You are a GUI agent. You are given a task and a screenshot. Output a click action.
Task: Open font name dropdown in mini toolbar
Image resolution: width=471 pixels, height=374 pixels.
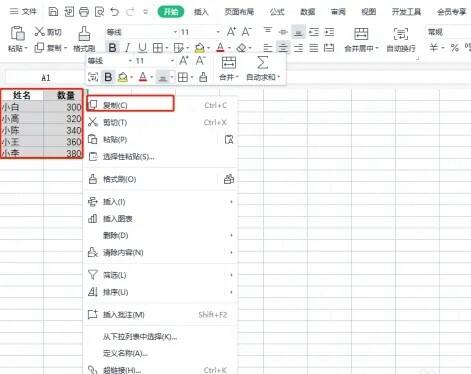coord(130,61)
